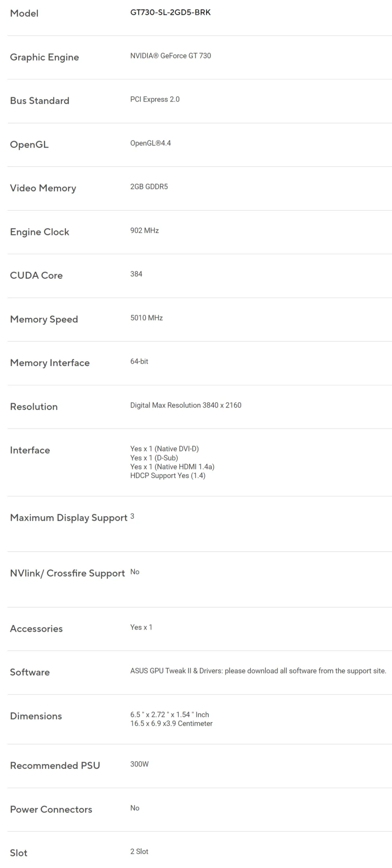392x868 pixels.
Task: Click the HDCP Support Yes line
Action: pos(168,476)
